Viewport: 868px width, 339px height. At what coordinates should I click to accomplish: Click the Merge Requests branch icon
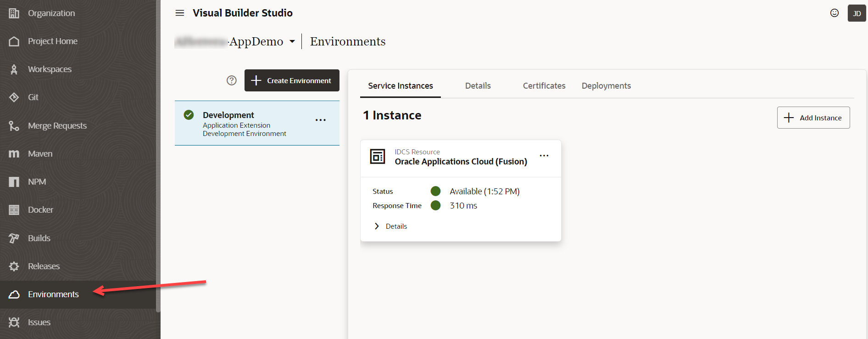coord(14,125)
